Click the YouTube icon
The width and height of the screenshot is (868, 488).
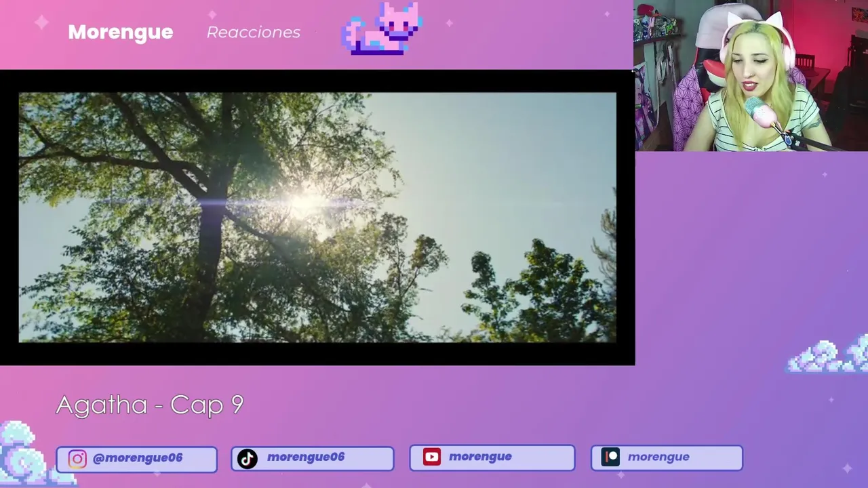tap(432, 457)
